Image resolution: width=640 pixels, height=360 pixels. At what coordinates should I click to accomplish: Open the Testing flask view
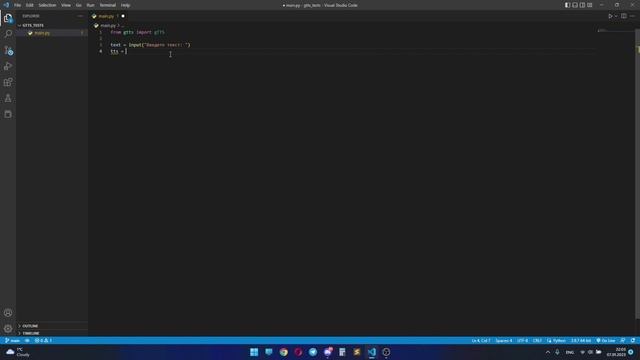tap(8, 98)
